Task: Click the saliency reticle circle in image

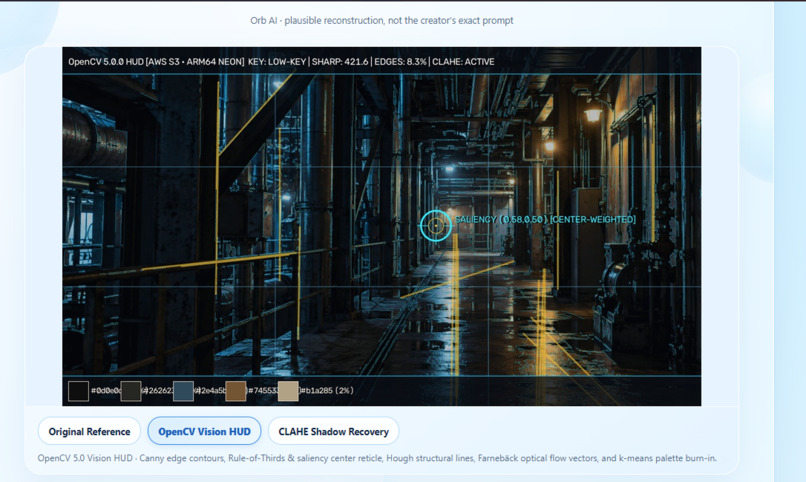Action: click(435, 225)
